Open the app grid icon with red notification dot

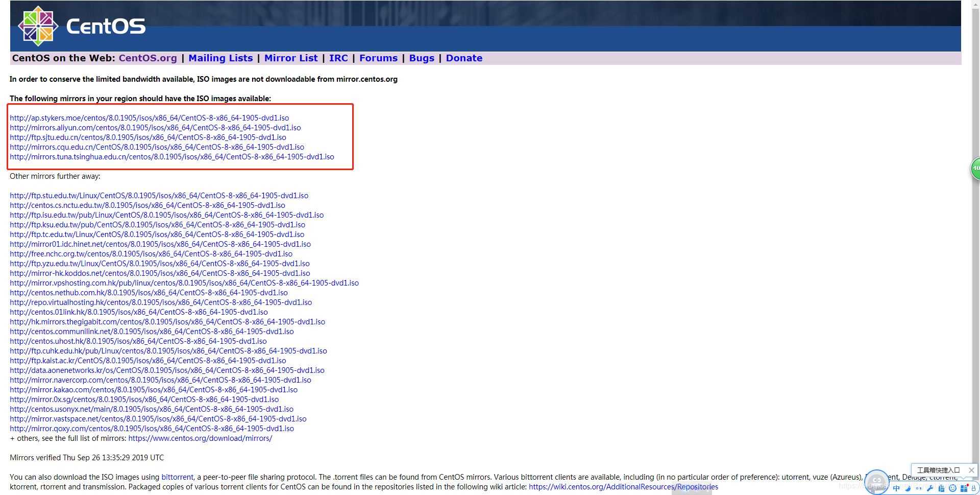[x=965, y=489]
